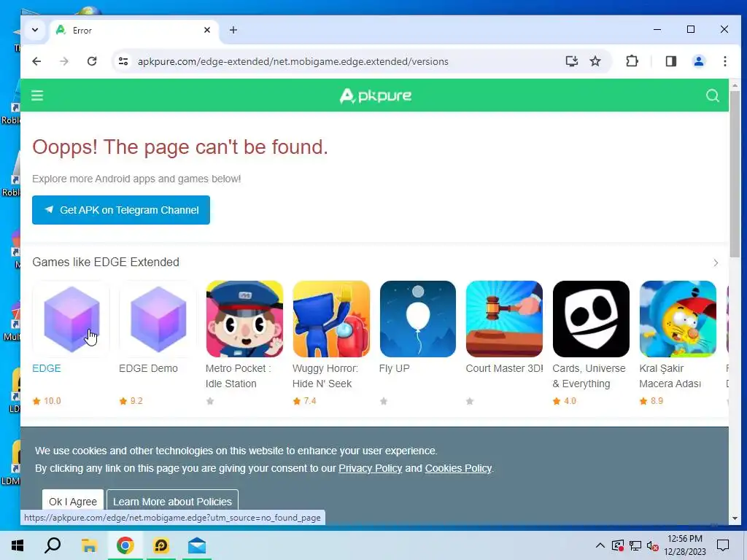Click the scrollbar down arrow
The height and width of the screenshot is (560, 747).
tap(735, 518)
